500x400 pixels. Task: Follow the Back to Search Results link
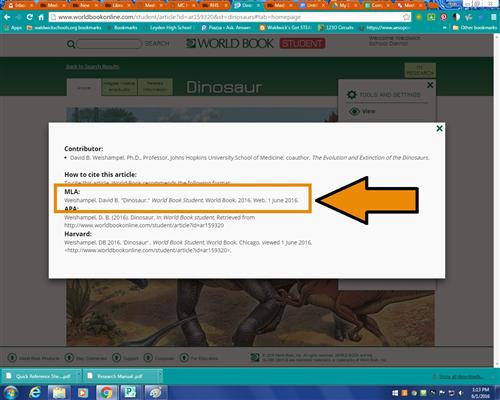92,67
